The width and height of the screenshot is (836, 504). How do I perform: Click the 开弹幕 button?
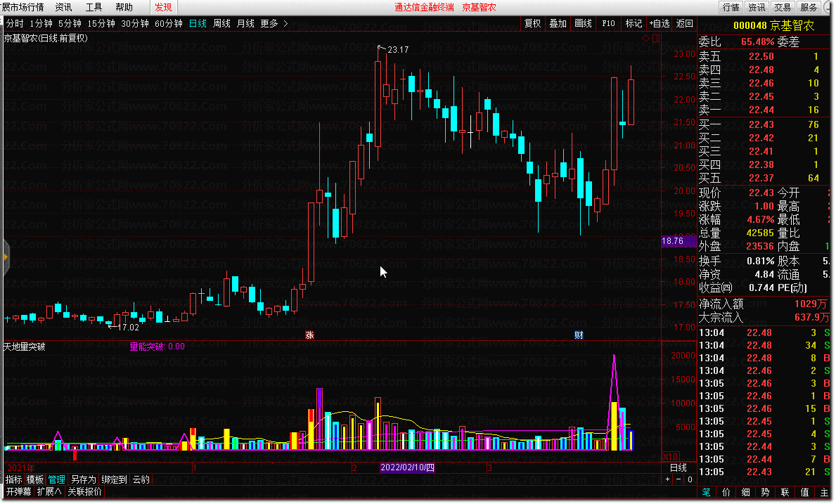click(19, 491)
